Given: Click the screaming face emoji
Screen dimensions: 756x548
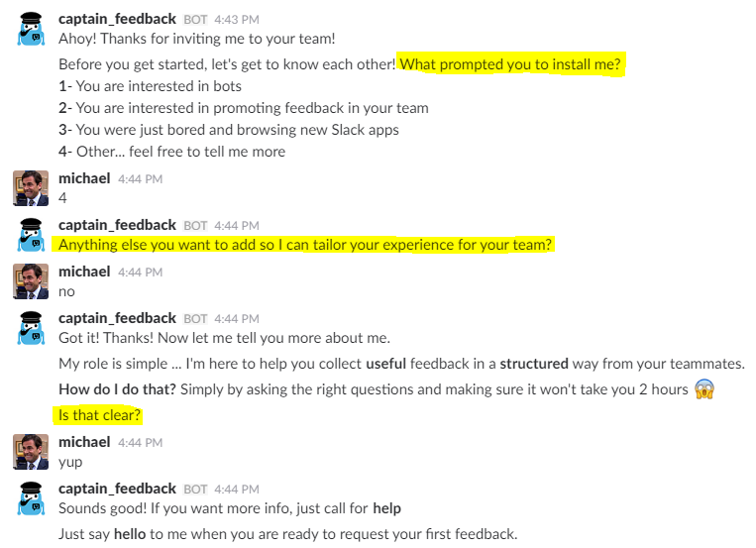Looking at the screenshot, I should click(704, 389).
